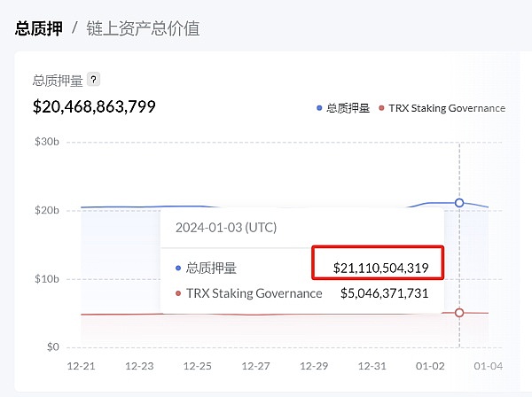Viewport: 532px width, 397px height.
Task: Switch to the 总质押 tab
Action: [38, 28]
